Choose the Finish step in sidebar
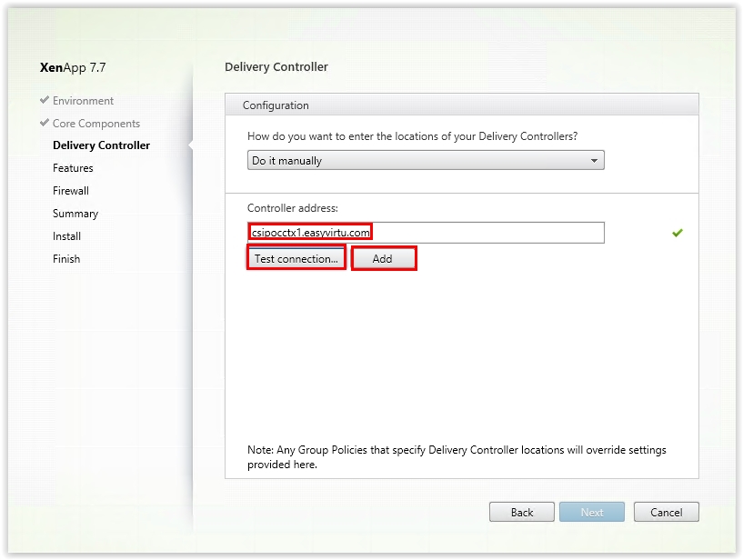The height and width of the screenshot is (560, 743). tap(66, 259)
